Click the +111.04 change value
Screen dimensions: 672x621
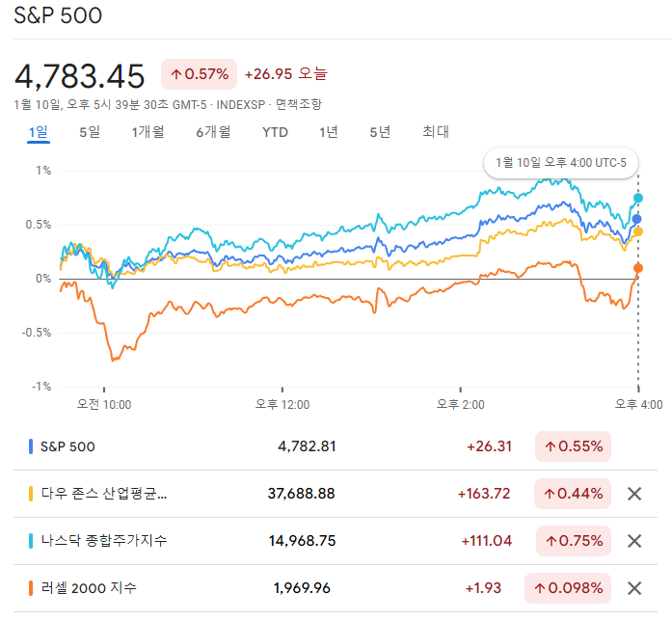coord(487,541)
